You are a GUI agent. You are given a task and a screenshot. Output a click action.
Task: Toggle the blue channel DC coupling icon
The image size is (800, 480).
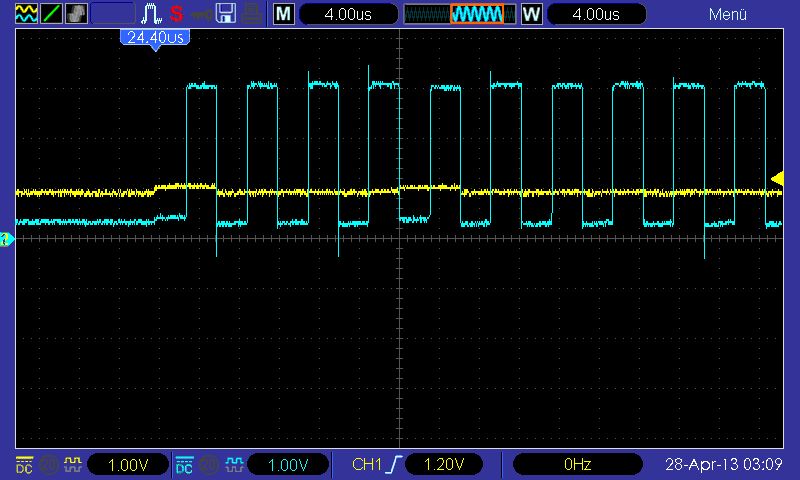[184, 464]
